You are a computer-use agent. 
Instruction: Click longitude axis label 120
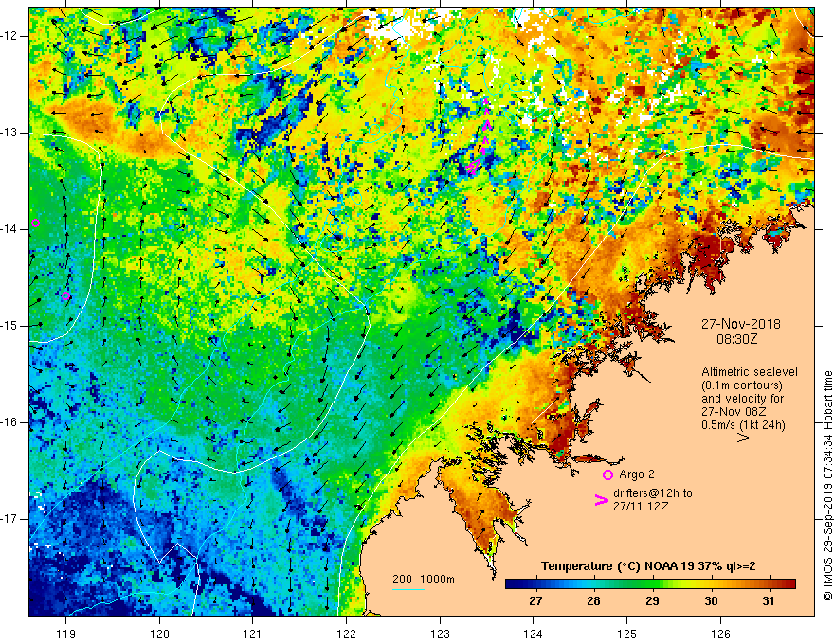(x=159, y=634)
